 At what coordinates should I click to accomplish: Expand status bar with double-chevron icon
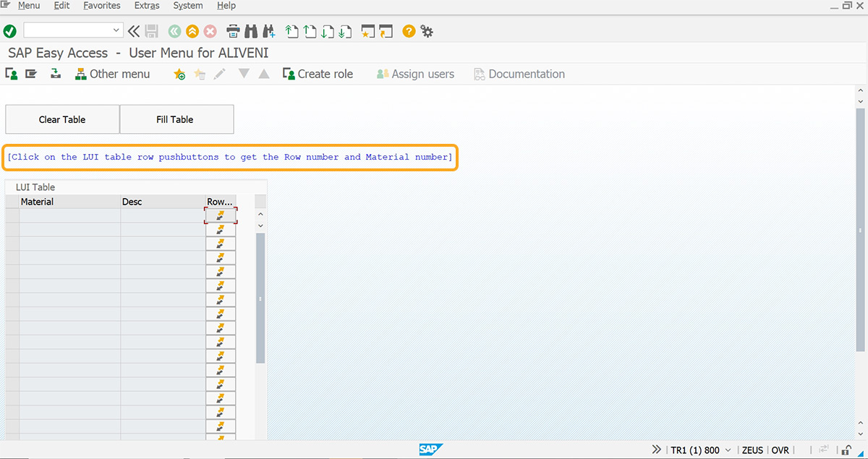[656, 450]
